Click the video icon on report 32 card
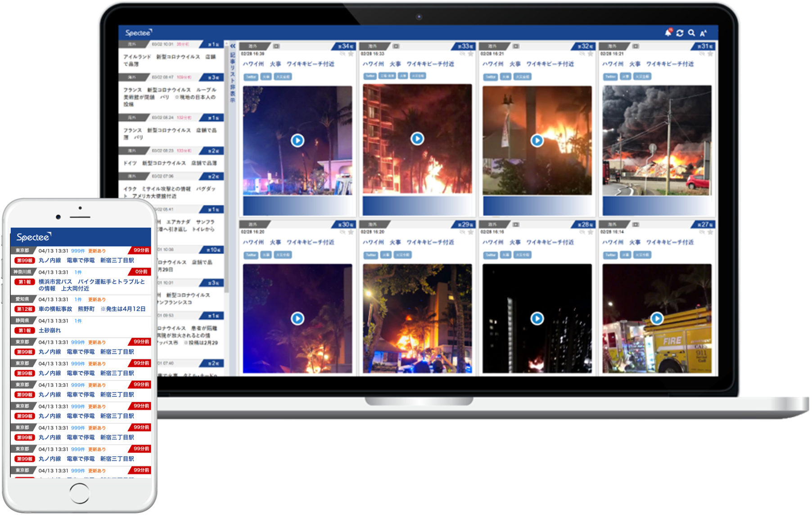This screenshot has width=812, height=517. click(x=516, y=46)
